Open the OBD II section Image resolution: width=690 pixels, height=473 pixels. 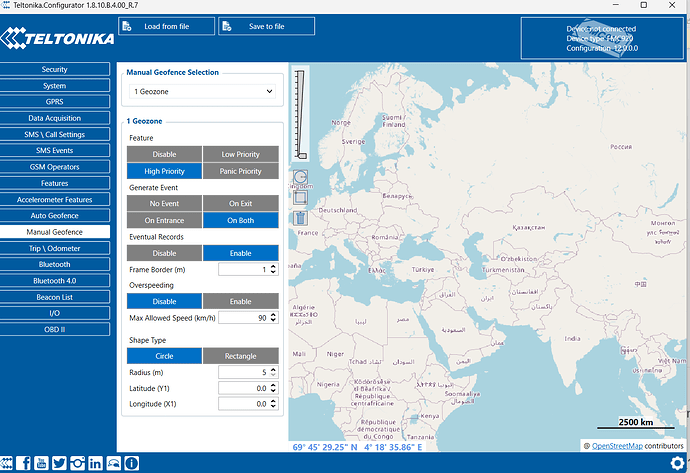coord(55,330)
